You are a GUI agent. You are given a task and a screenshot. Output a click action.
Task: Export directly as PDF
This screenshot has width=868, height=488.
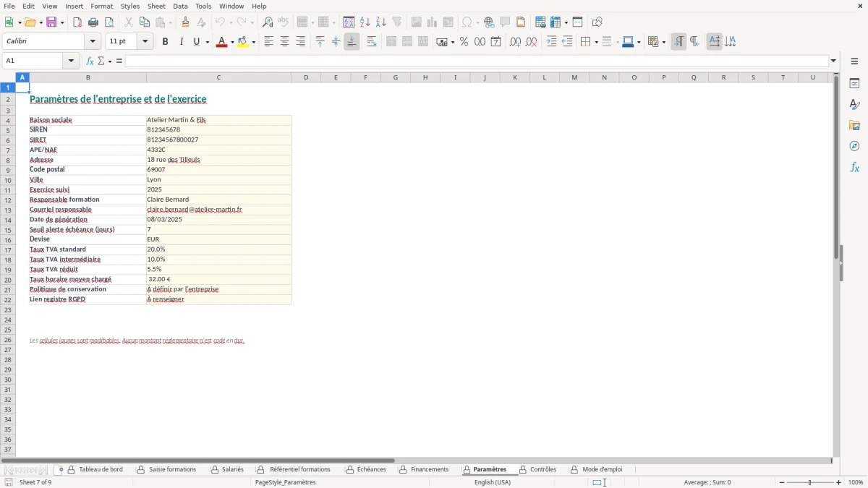pos(77,22)
